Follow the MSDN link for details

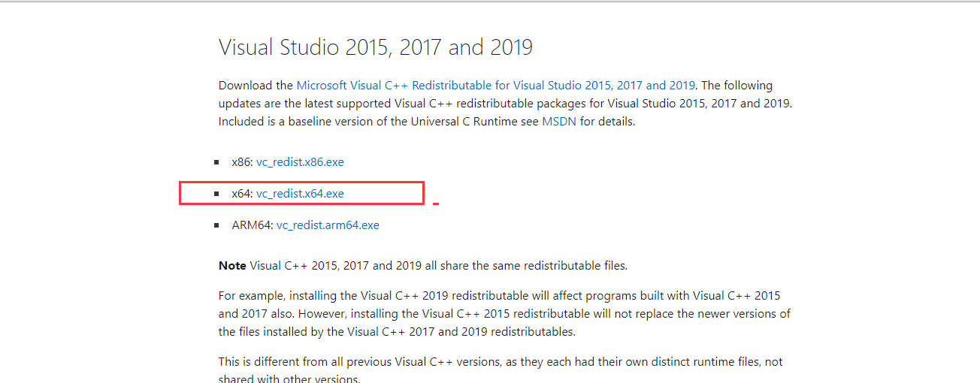558,122
